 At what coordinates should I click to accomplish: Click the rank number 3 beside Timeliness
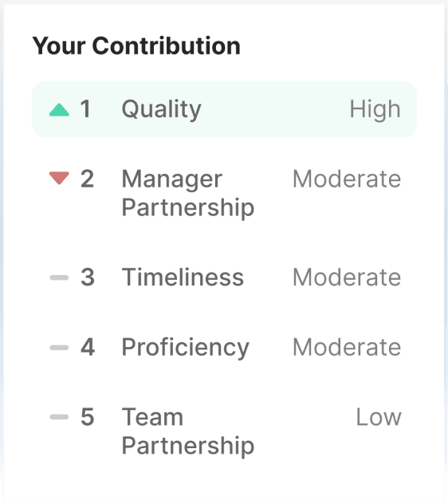88,277
